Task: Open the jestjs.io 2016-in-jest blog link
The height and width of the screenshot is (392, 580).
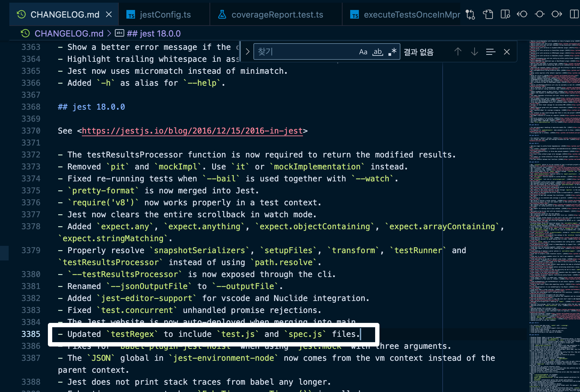Action: (x=192, y=131)
